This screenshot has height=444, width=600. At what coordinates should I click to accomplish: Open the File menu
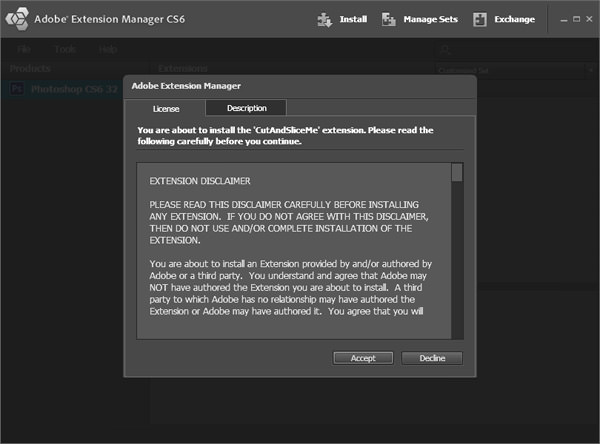pos(24,49)
